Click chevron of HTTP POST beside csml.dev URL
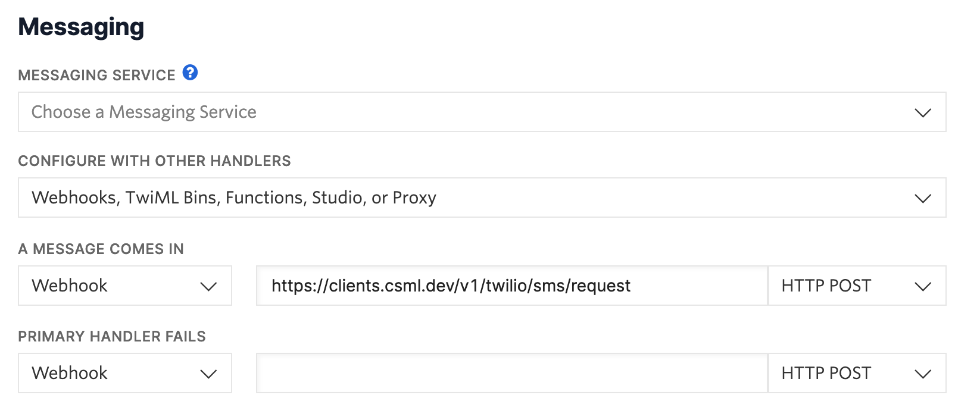Viewport: 980px width, 420px height. point(923,286)
